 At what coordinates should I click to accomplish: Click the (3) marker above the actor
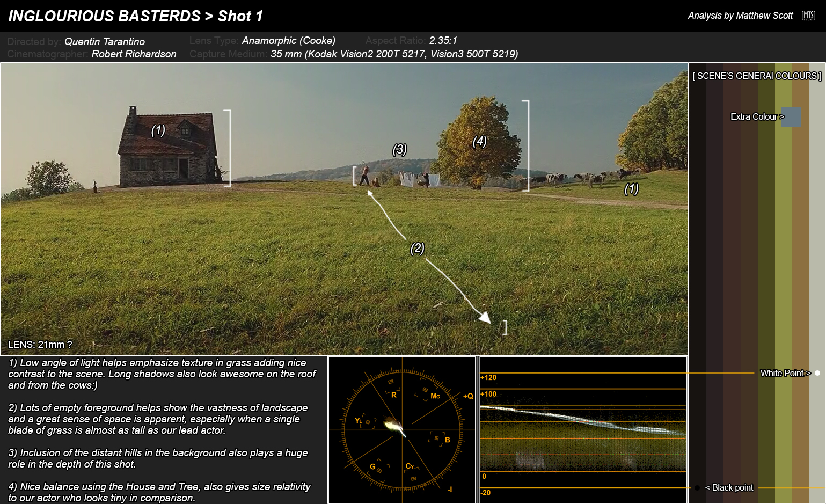click(399, 149)
